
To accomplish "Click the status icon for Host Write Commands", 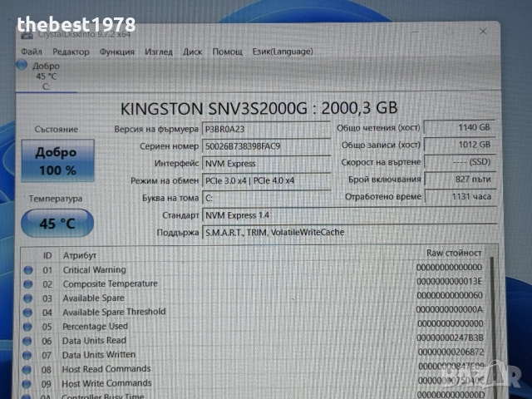I will coord(27,384).
